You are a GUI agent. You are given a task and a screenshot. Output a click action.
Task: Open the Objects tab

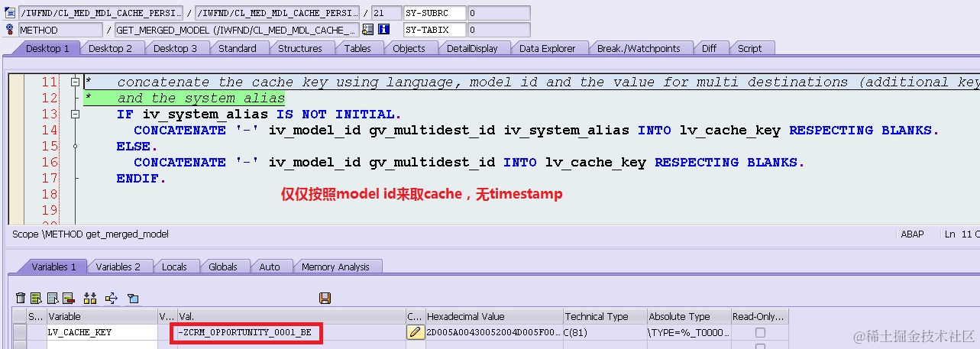point(409,48)
